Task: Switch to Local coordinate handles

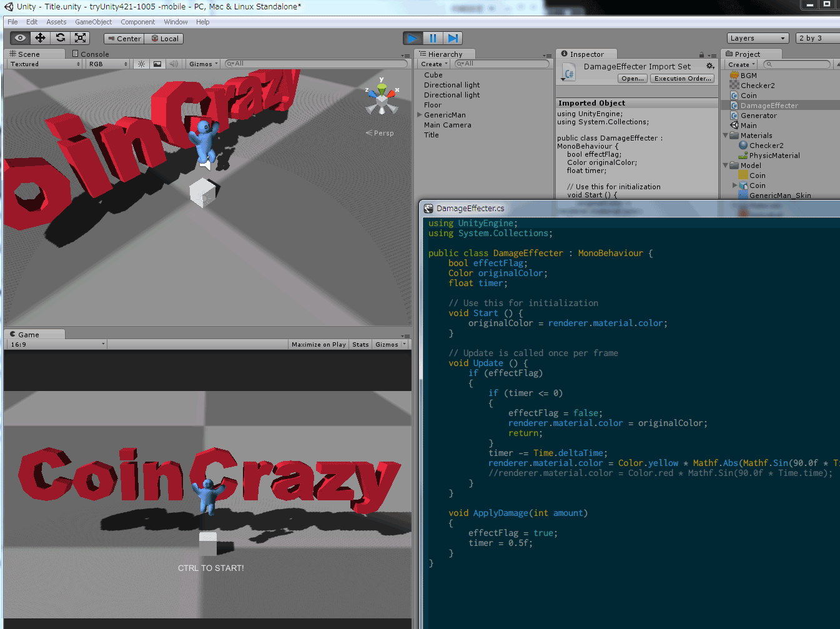Action: [x=164, y=38]
